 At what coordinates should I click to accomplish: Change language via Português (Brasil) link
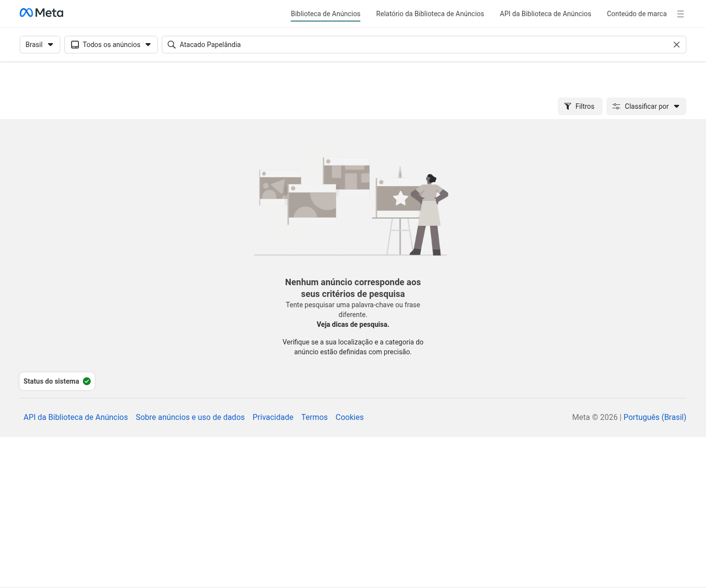point(655,417)
